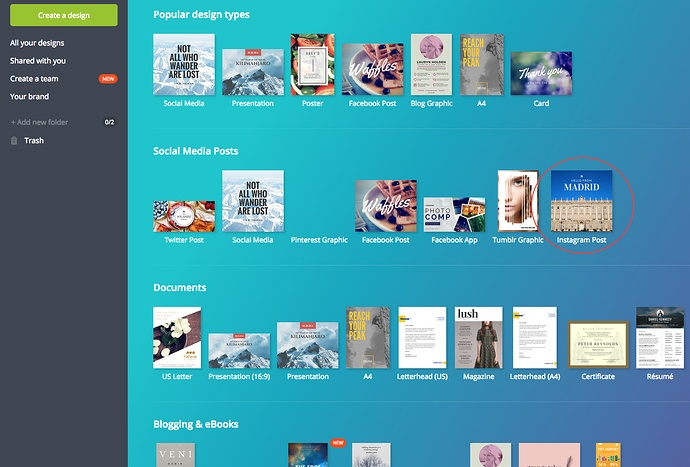
Task: Choose the Facebook App template
Action: 454,214
